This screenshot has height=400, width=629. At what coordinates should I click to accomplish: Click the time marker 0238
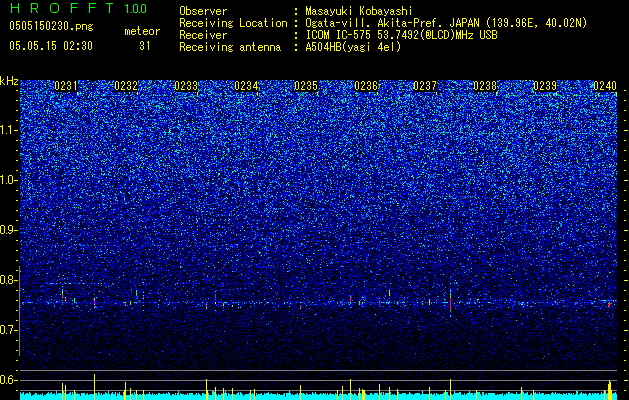tap(485, 86)
